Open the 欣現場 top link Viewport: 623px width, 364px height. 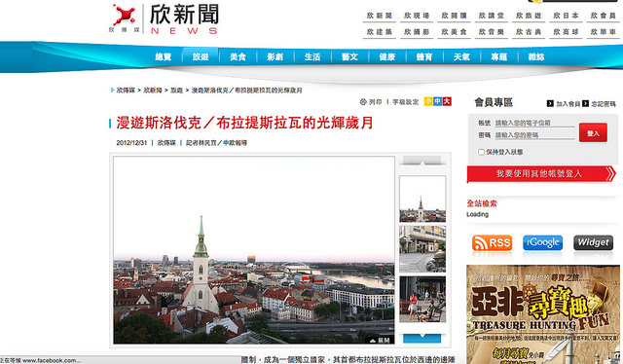click(417, 16)
